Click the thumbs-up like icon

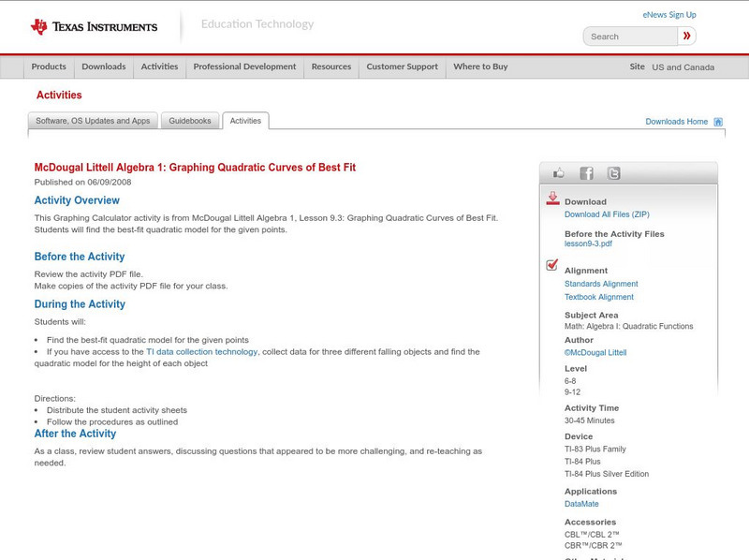(x=559, y=173)
